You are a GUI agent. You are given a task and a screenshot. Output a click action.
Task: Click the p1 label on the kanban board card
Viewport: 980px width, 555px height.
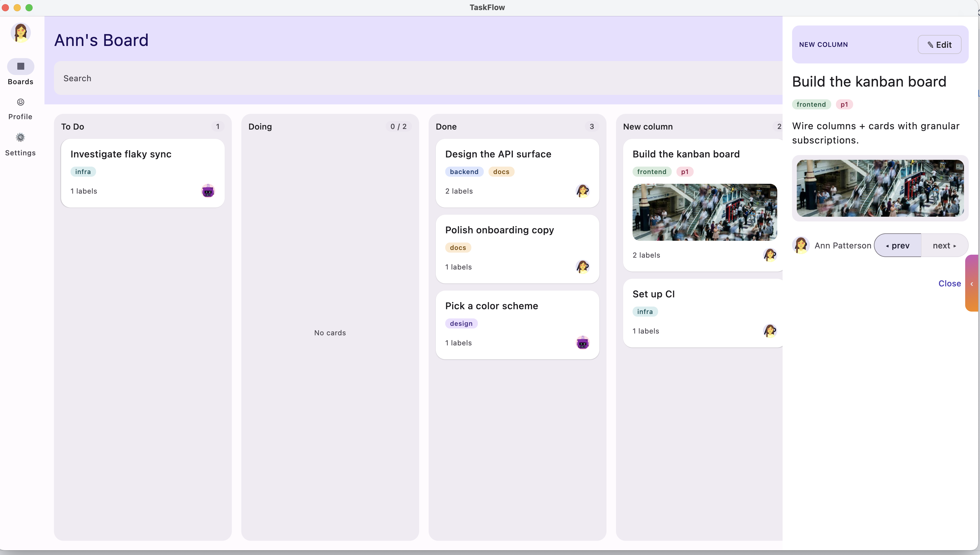685,172
